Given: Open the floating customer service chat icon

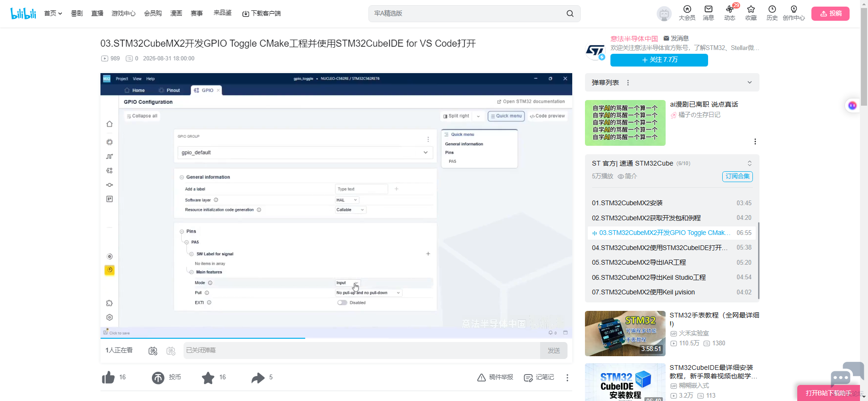Looking at the screenshot, I should [847, 375].
